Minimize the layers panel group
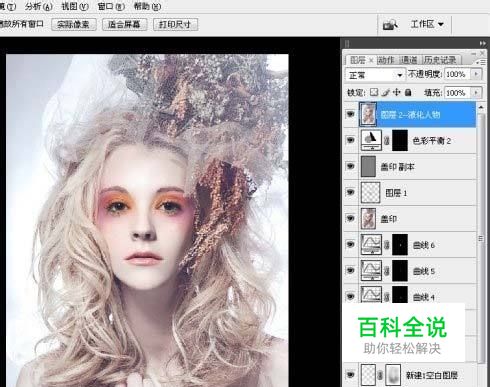 click(474, 53)
